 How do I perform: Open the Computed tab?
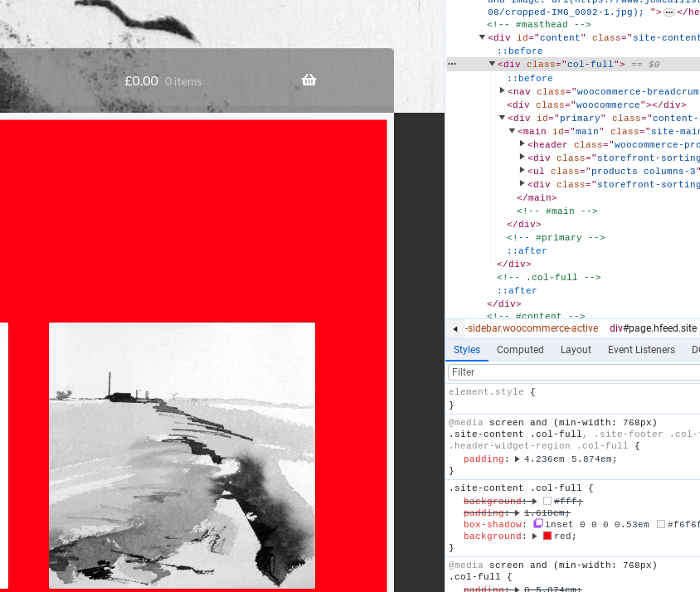pos(520,350)
